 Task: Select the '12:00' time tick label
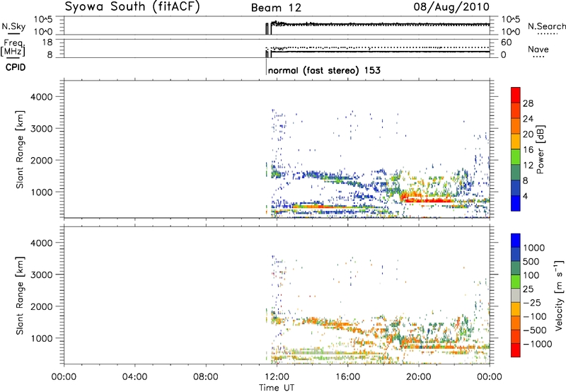pyautogui.click(x=277, y=377)
